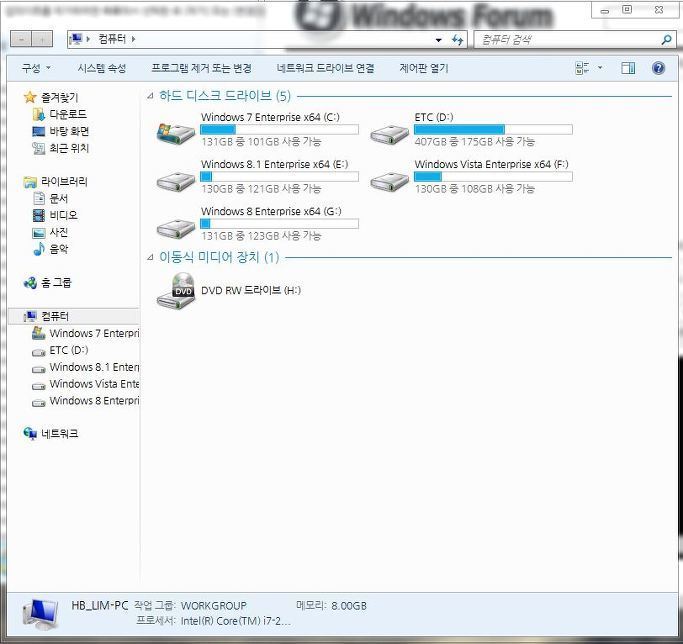Image resolution: width=683 pixels, height=644 pixels.
Task: Click the change view icon
Action: [582, 68]
